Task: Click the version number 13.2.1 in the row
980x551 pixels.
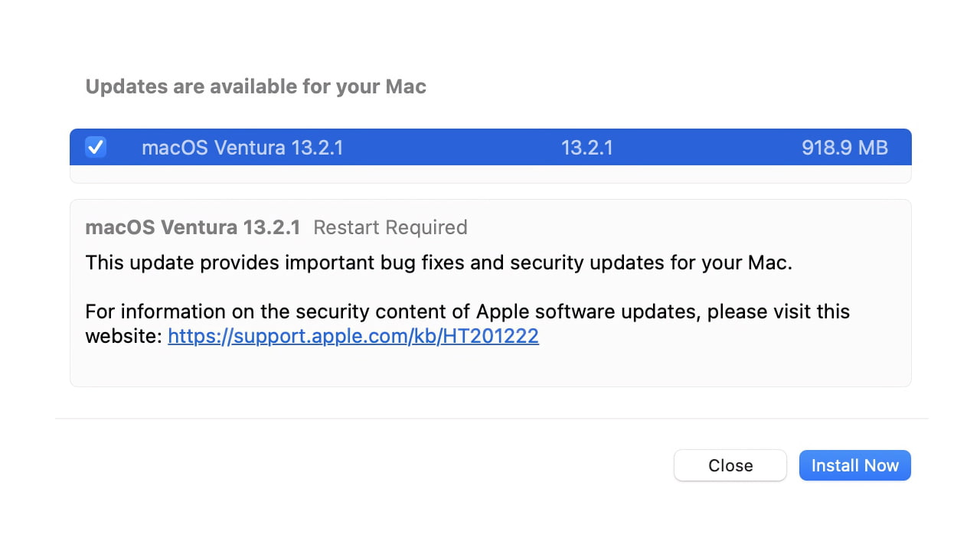Action: (587, 147)
